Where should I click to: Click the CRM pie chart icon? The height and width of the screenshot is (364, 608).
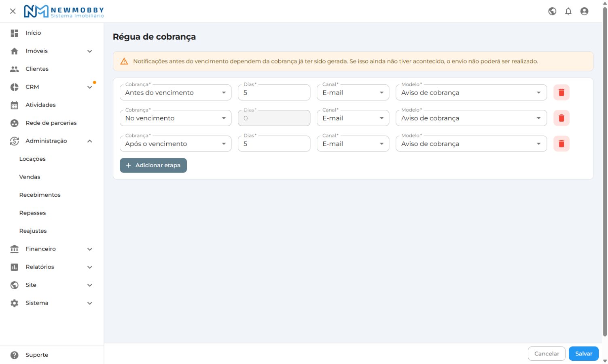[x=15, y=87]
